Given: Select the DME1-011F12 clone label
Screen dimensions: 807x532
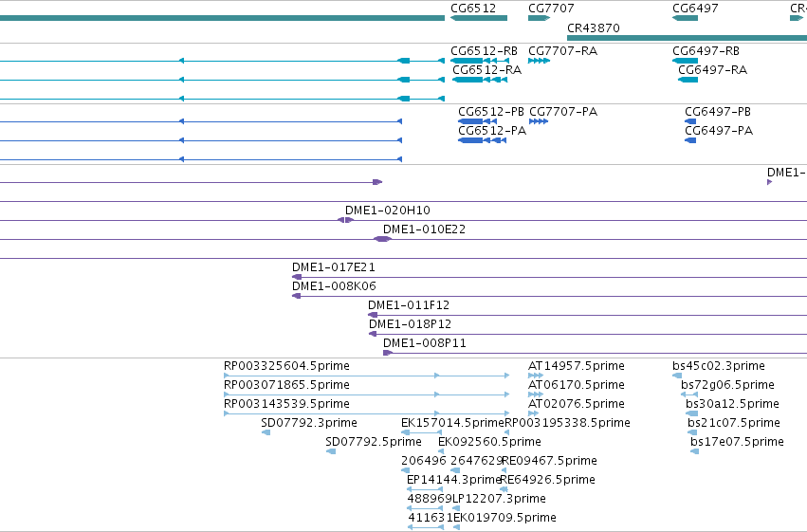Looking at the screenshot, I should click(x=409, y=305).
